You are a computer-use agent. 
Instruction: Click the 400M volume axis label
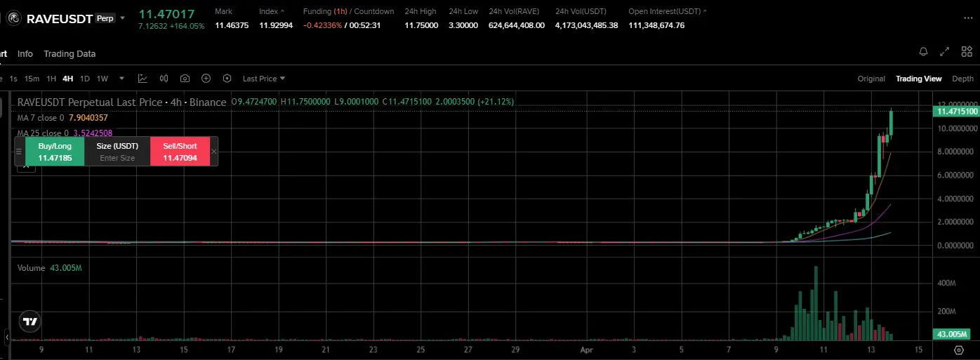coord(947,283)
